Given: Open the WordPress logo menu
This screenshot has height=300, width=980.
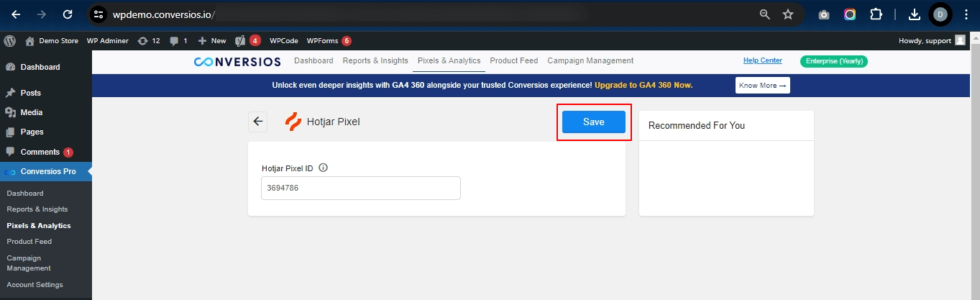Looking at the screenshot, I should click(9, 41).
